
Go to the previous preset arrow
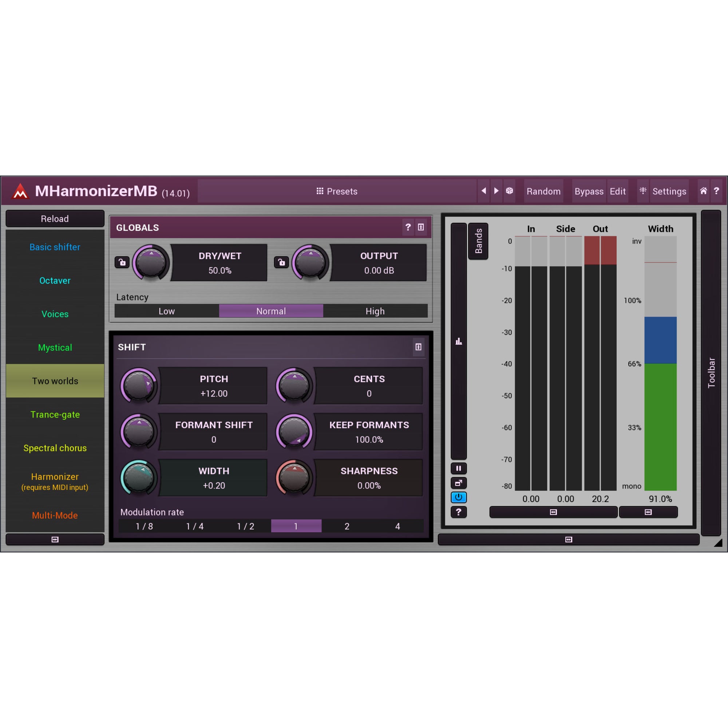click(484, 191)
